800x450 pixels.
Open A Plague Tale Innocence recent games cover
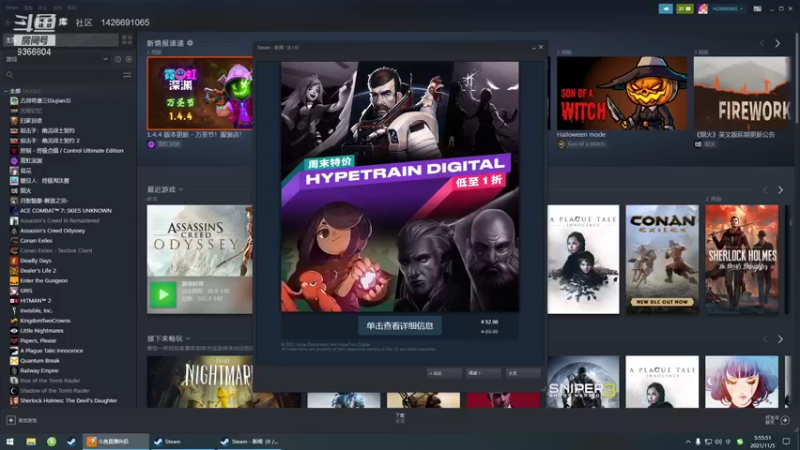click(583, 259)
